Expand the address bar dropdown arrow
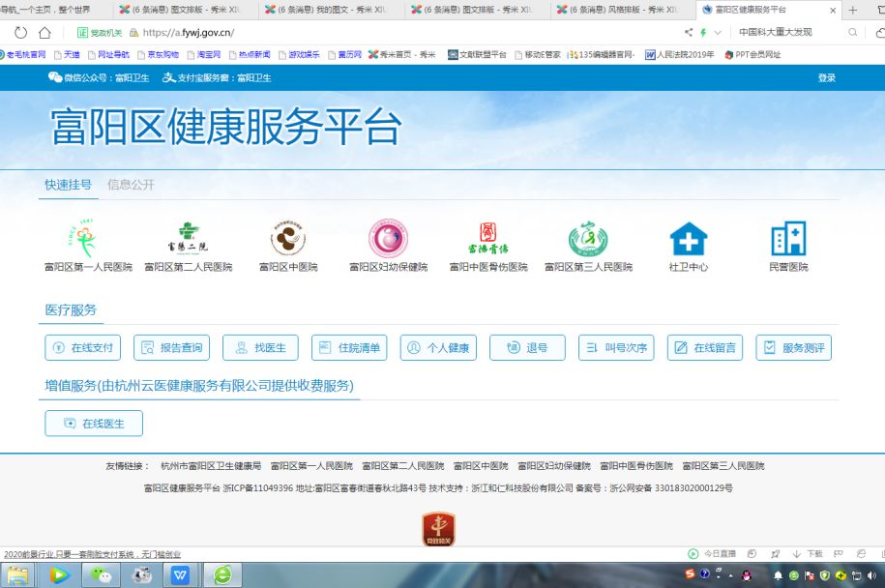Image resolution: width=885 pixels, height=588 pixels. [718, 33]
